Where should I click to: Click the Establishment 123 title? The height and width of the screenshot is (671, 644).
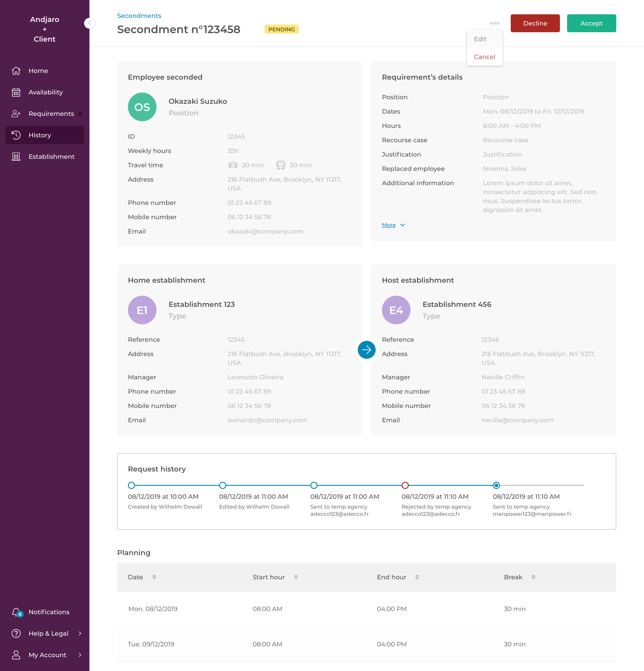[x=201, y=304]
